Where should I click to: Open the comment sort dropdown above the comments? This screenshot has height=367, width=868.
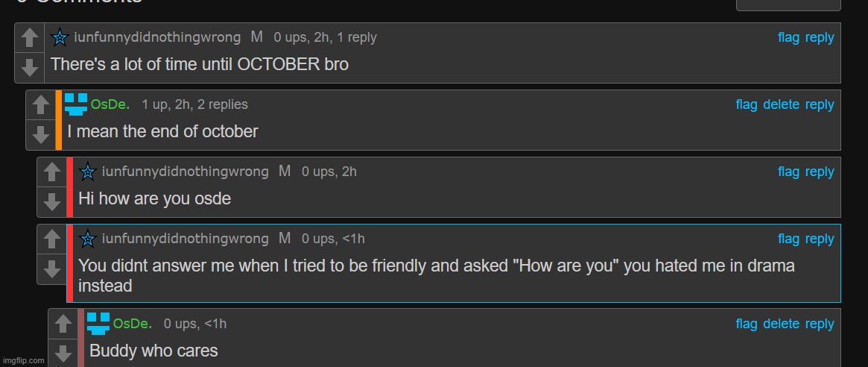788,4
